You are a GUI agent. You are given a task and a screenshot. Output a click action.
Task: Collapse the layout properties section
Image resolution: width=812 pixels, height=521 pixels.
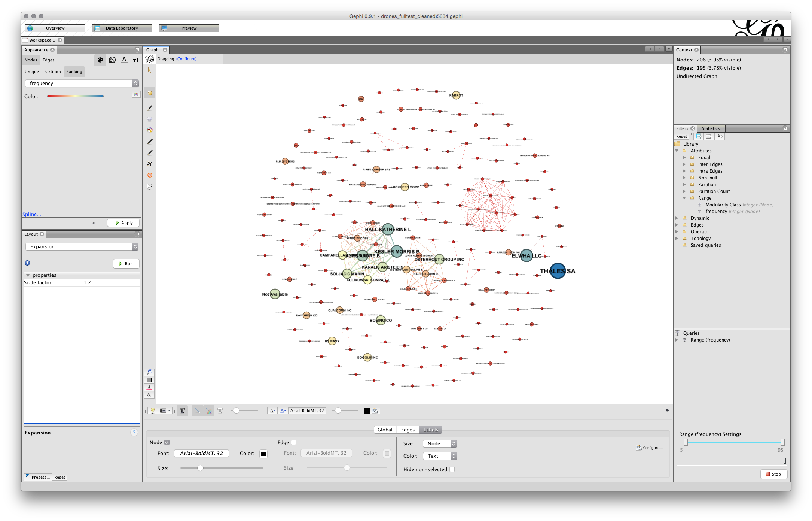tap(28, 275)
